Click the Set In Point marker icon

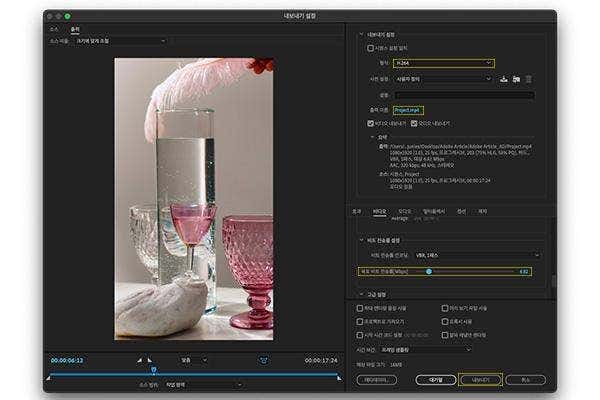pyautogui.click(x=139, y=360)
